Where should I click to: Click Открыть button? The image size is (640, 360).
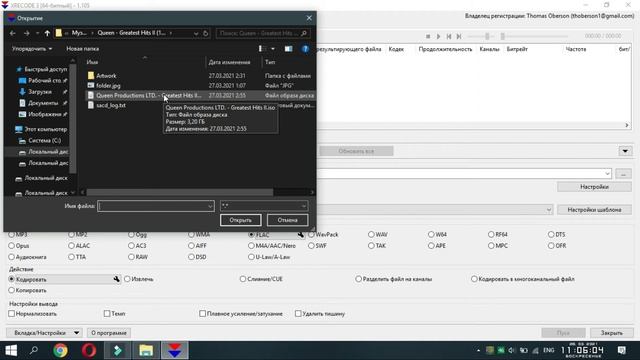[x=240, y=220]
